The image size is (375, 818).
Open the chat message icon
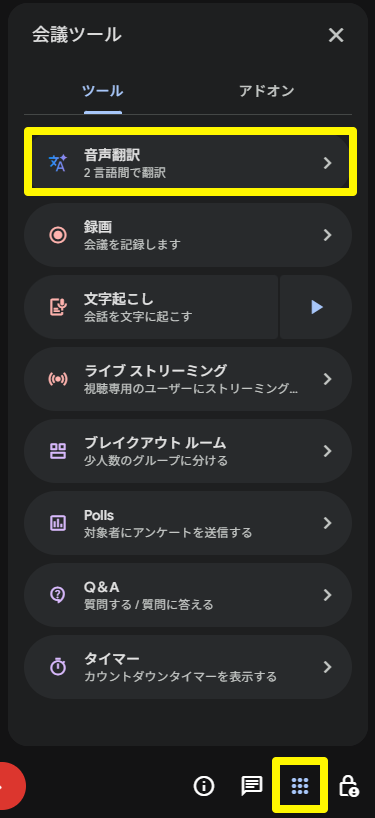click(252, 785)
